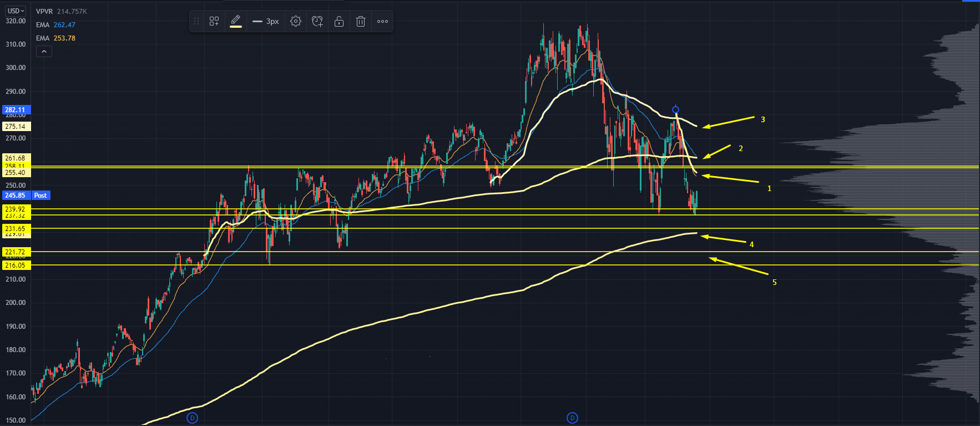Image resolution: width=980 pixels, height=426 pixels.
Task: Click the 150.00 price scale tick
Action: [16, 420]
